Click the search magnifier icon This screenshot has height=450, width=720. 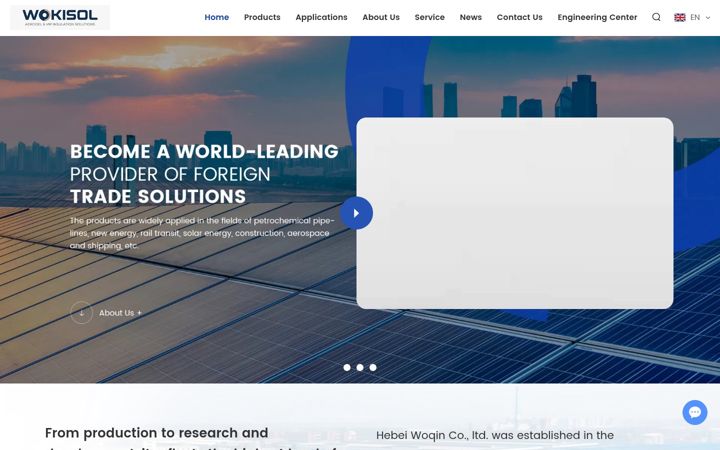point(656,17)
